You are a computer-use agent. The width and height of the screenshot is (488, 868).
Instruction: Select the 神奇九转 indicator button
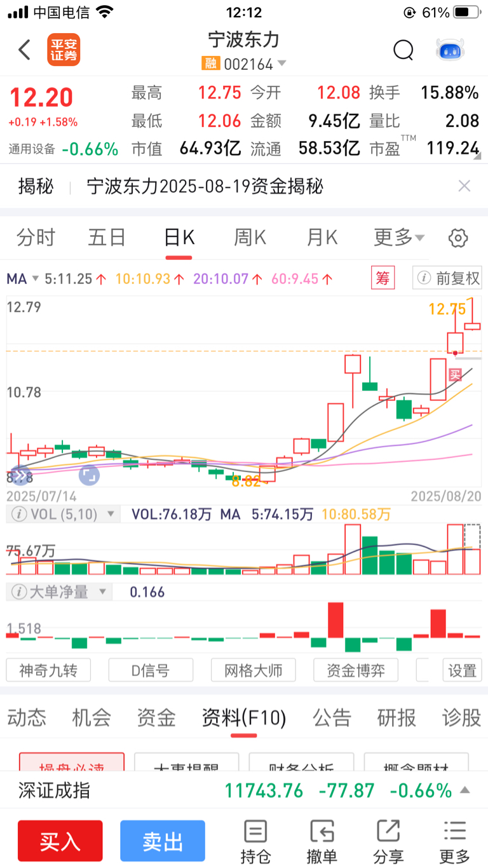(x=48, y=670)
